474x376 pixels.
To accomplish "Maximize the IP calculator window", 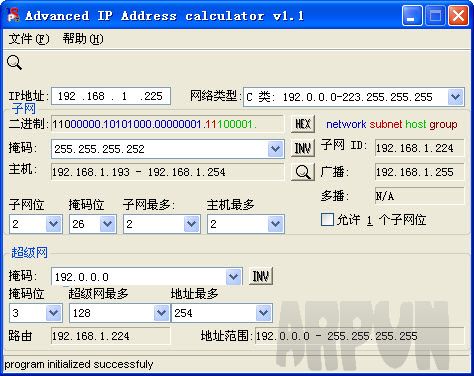I will coord(435,16).
